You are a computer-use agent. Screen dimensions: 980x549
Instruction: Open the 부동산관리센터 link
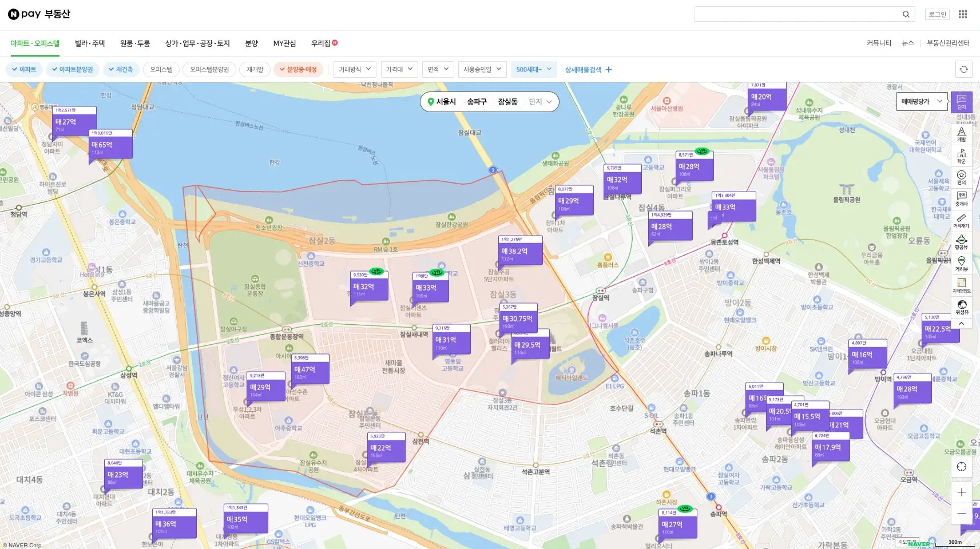[948, 43]
